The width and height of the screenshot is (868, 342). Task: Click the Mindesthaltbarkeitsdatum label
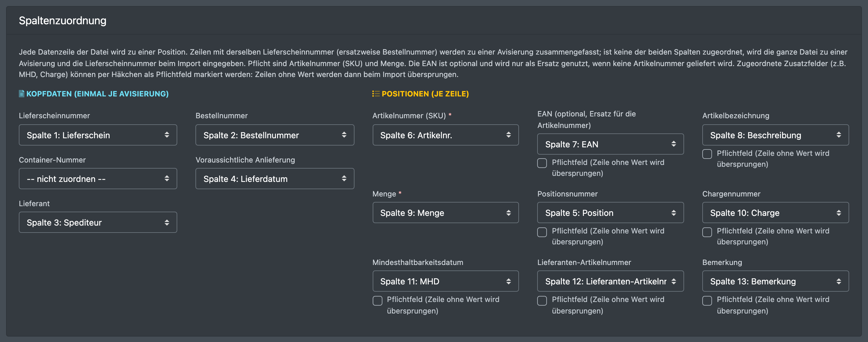(418, 262)
